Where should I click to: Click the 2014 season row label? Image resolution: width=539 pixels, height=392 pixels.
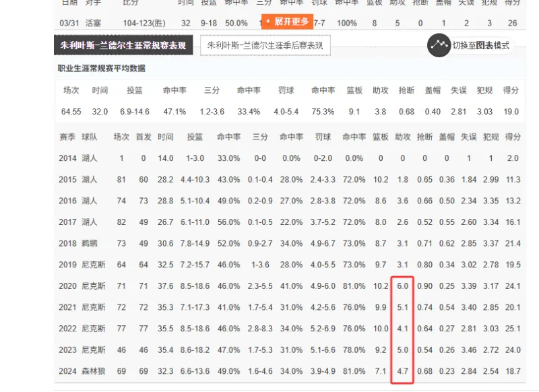click(x=68, y=158)
